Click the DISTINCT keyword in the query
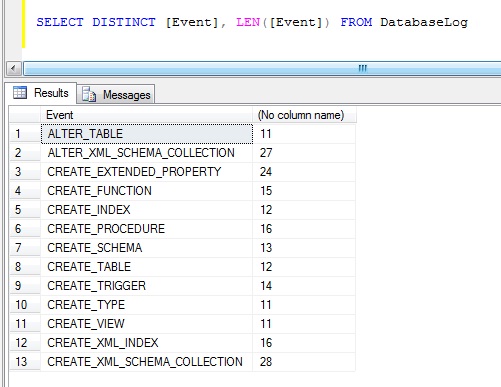 coord(124,22)
